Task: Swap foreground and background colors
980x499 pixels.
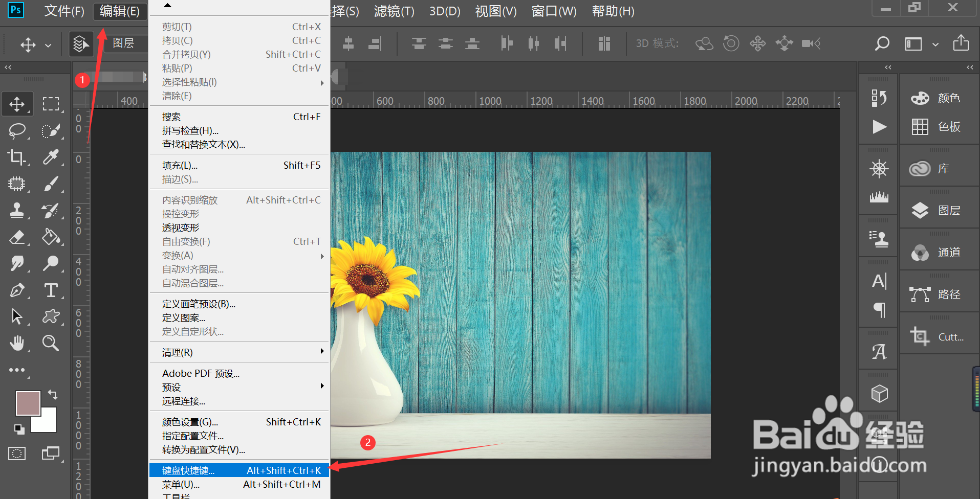Action: click(x=53, y=394)
